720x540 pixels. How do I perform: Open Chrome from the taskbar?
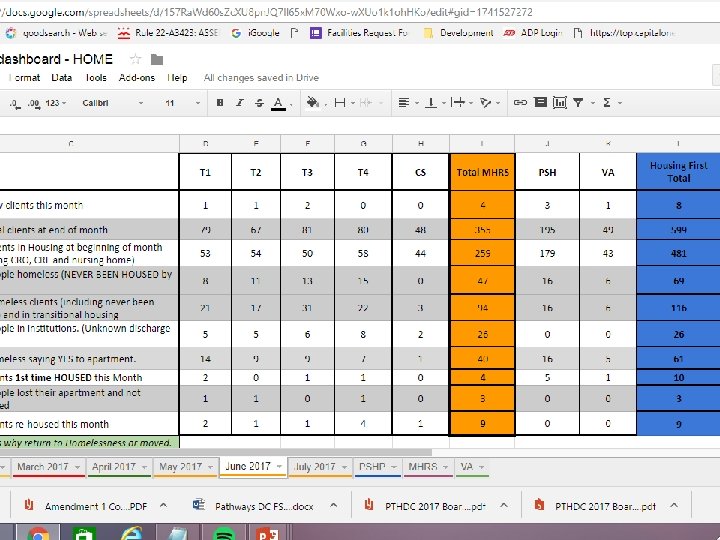[38, 534]
